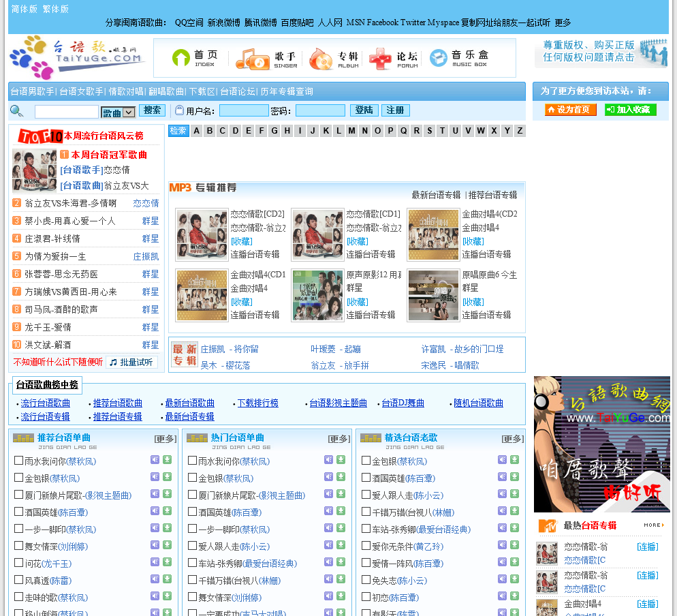Click speaker icon for 雨水我问你 in 推荐台语单曲
The height and width of the screenshot is (616, 677).
tap(155, 460)
